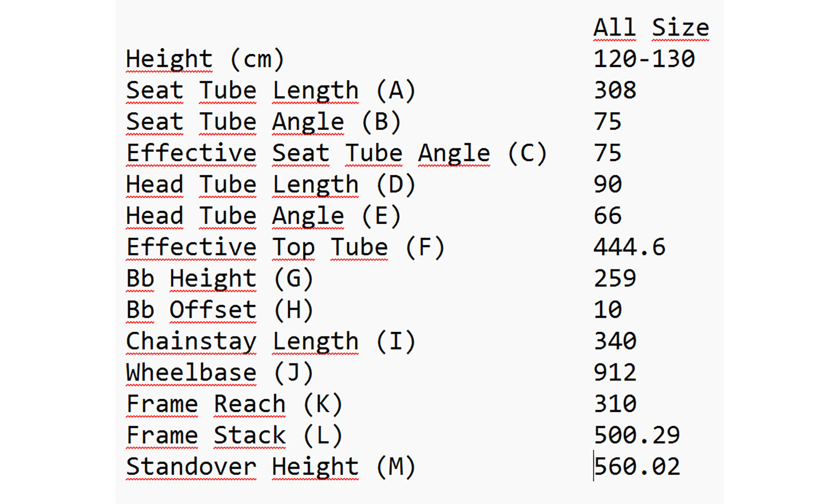Click the Seat Tube Angle (B) label
840x504 pixels.
pos(263,122)
